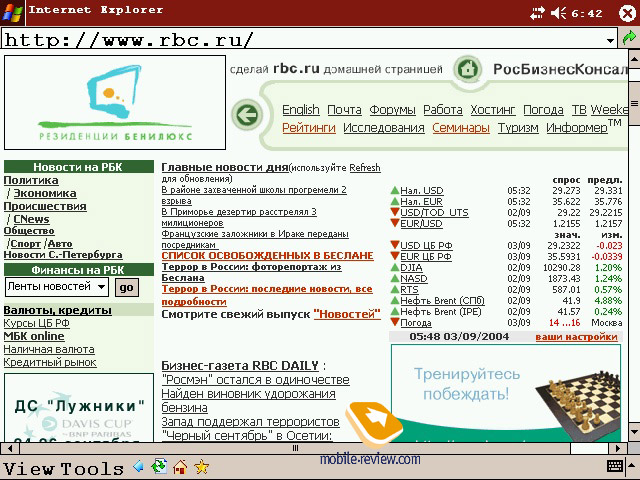
Task: Open the Нал. USD rate link
Action: 422,191
